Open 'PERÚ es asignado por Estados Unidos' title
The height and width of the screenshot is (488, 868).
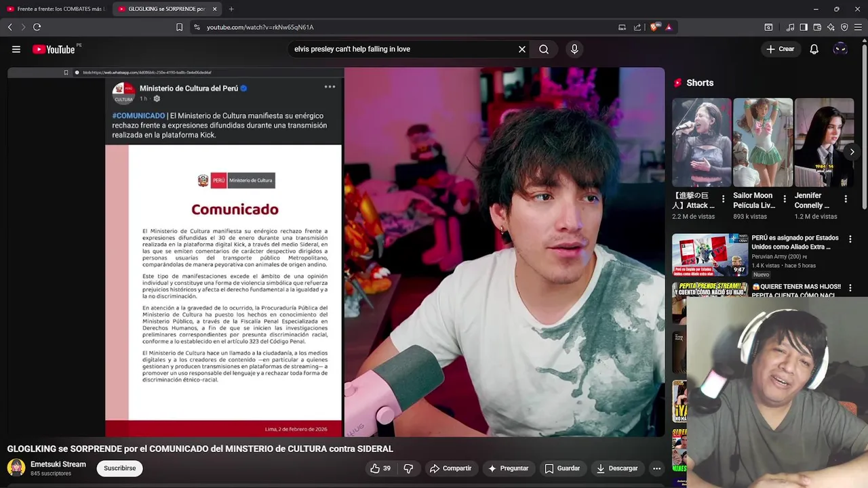(795, 243)
